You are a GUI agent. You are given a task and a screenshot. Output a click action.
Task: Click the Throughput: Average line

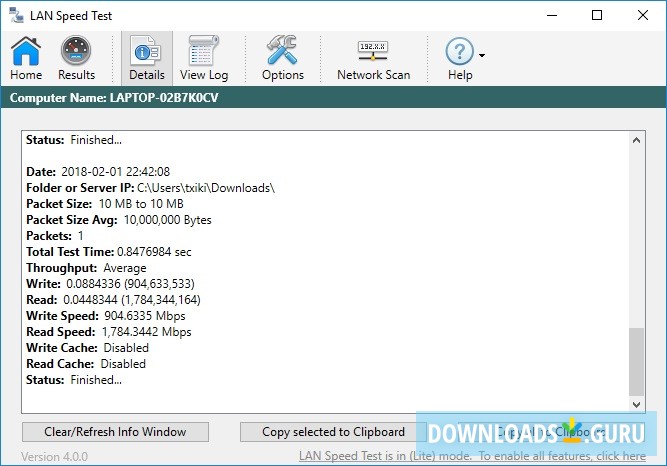(86, 268)
